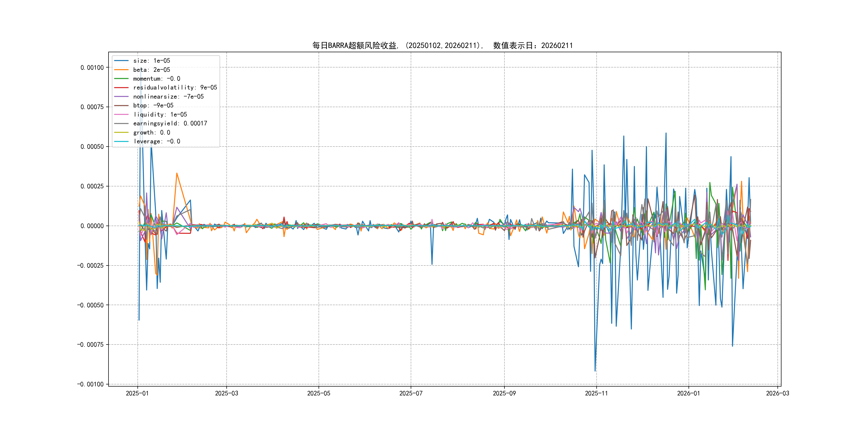
Task: Click the red residualvolatility line swatch
Action: tap(121, 88)
